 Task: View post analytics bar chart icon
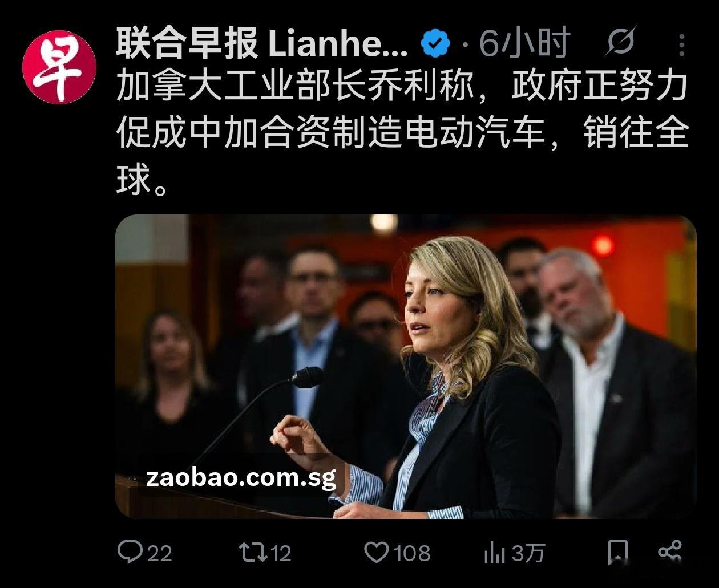coord(495,552)
